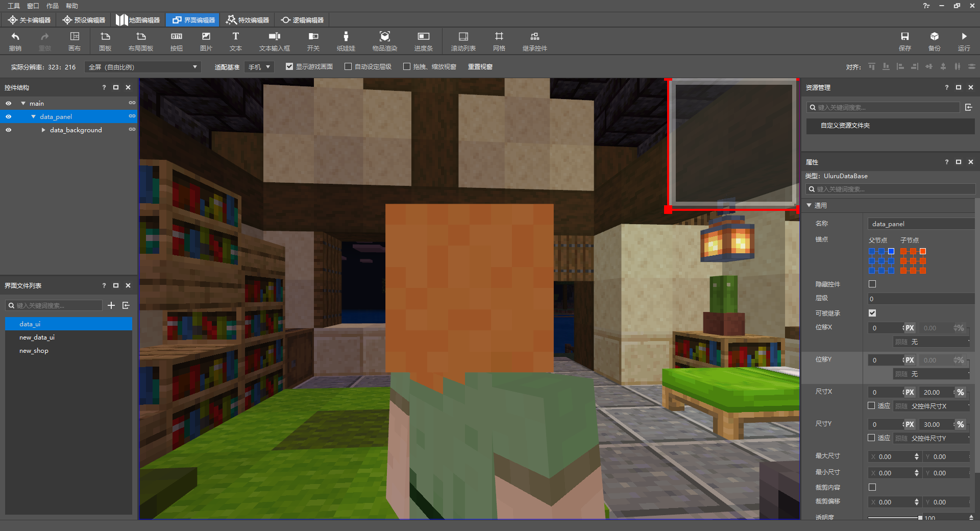The height and width of the screenshot is (531, 980).
Task: Open the 作品 menu
Action: pos(53,6)
